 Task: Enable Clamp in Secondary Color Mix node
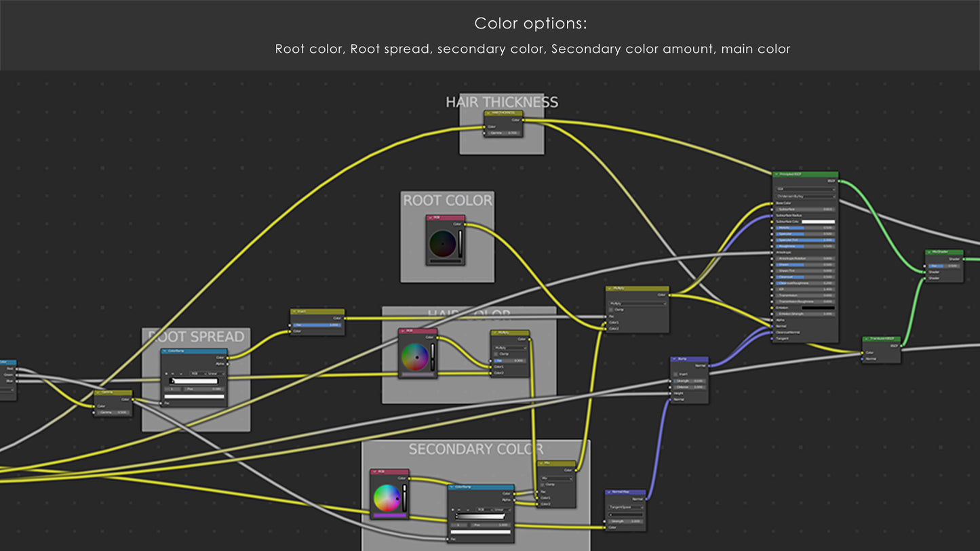(x=543, y=485)
